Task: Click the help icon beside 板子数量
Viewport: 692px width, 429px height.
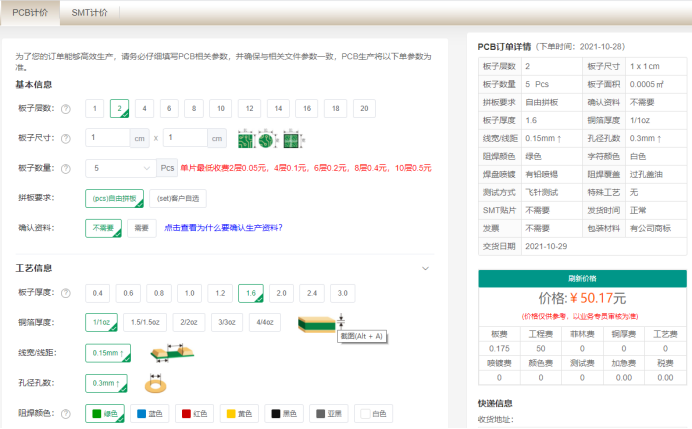Action: tap(66, 168)
